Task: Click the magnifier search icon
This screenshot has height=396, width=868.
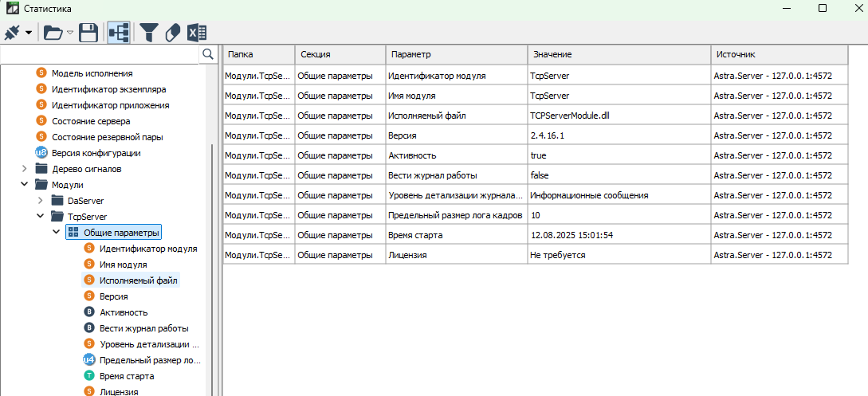Action: click(x=207, y=54)
